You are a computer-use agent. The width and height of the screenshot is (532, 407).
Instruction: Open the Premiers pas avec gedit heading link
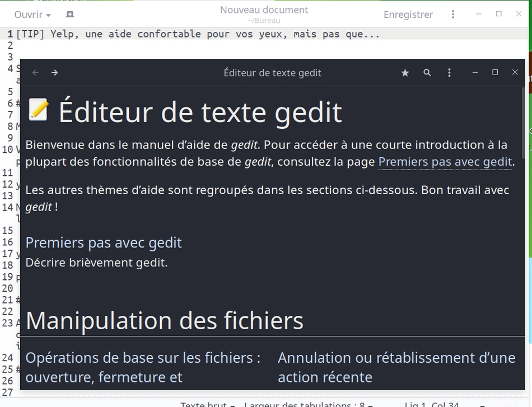(x=104, y=242)
